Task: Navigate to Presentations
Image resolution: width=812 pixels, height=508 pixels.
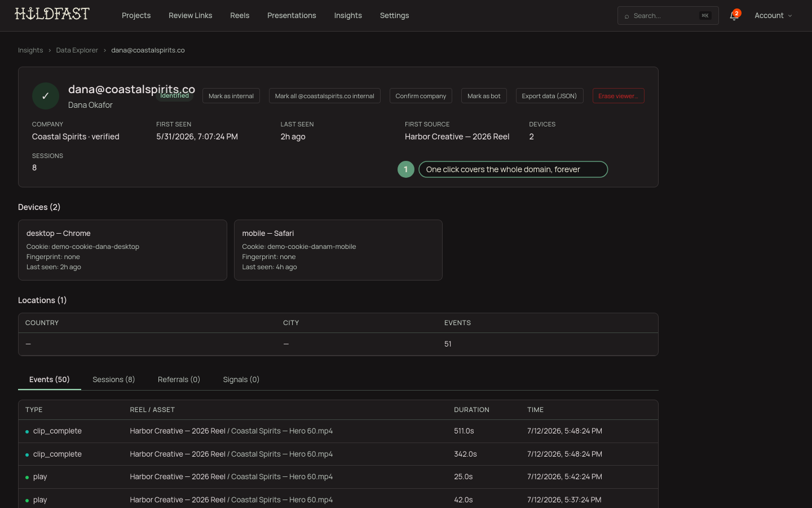Action: 292,16
